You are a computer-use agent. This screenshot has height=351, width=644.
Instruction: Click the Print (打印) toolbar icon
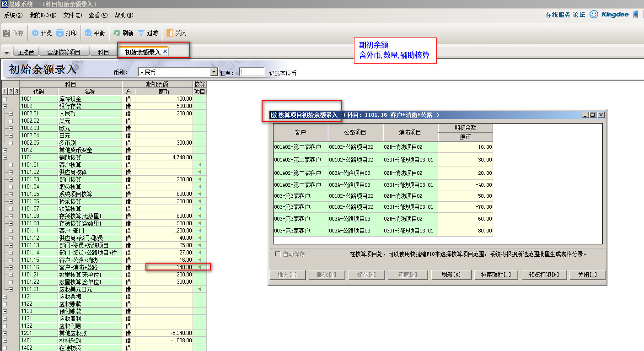tap(60, 33)
